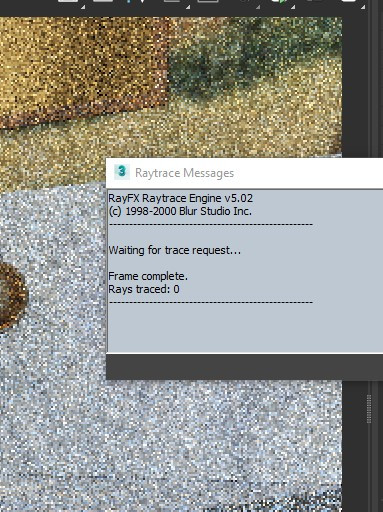Click the gray square toolbar icon left of the outlined one
Image resolution: width=383 pixels, height=512 pixels.
coord(172,2)
